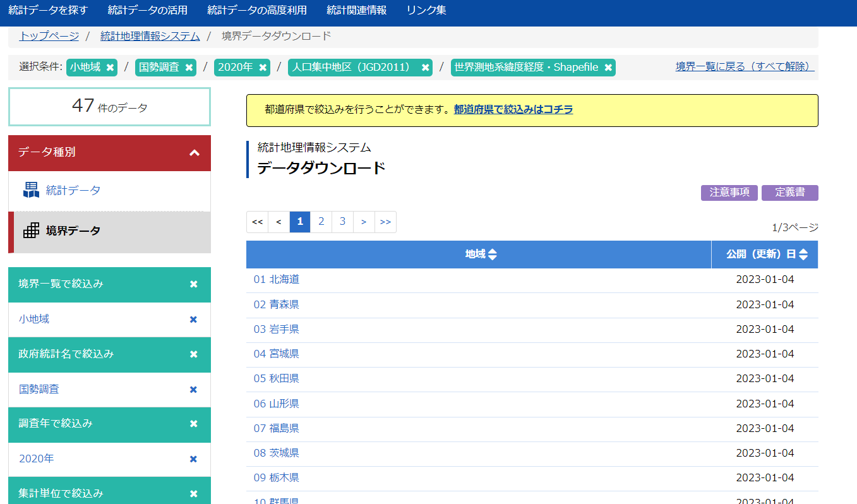Remove the 小地域 filter chip
This screenshot has height=504, width=857.
point(110,68)
